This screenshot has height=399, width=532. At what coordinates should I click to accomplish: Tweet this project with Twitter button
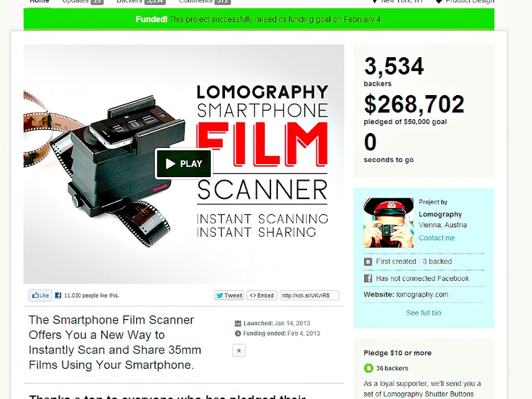coord(229,295)
